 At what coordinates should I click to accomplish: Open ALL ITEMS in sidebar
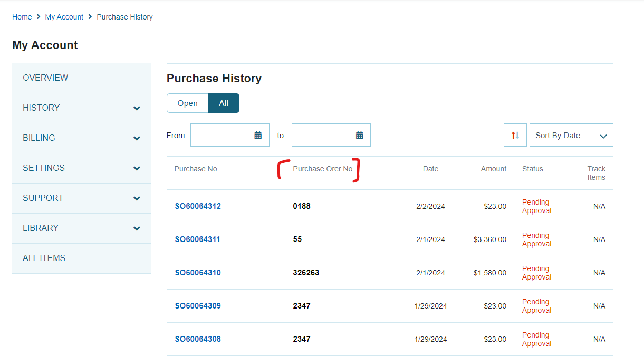coord(44,258)
